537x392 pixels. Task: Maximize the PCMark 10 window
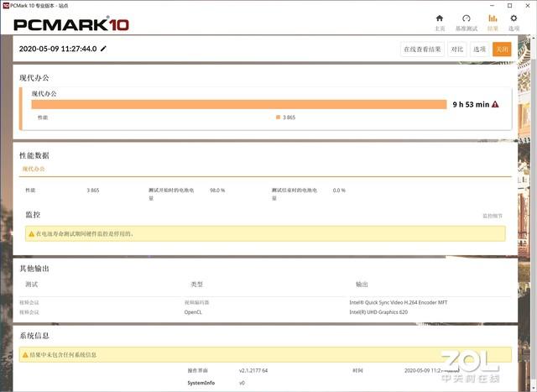click(509, 6)
